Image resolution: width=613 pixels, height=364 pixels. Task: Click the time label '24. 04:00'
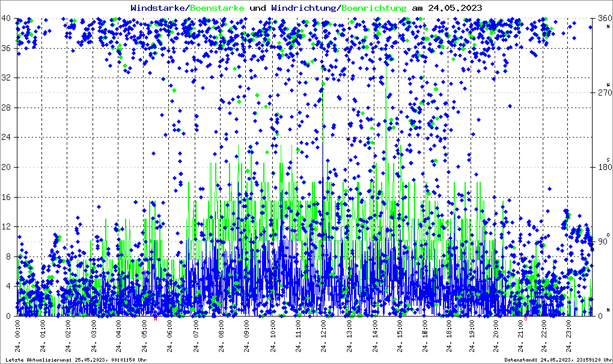coord(119,336)
